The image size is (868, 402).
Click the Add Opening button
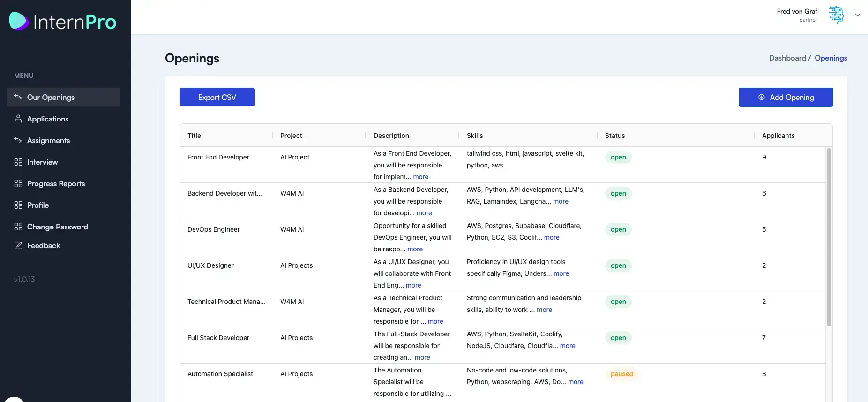785,97
